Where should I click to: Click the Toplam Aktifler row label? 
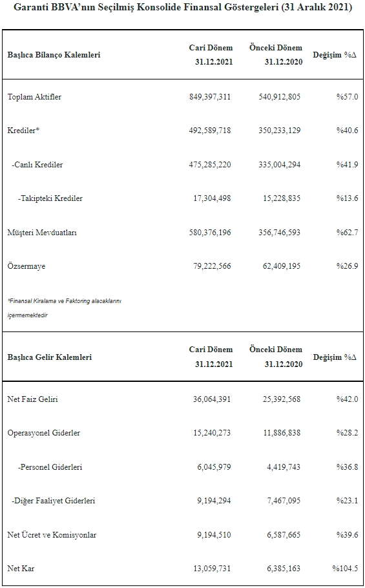[x=34, y=97]
